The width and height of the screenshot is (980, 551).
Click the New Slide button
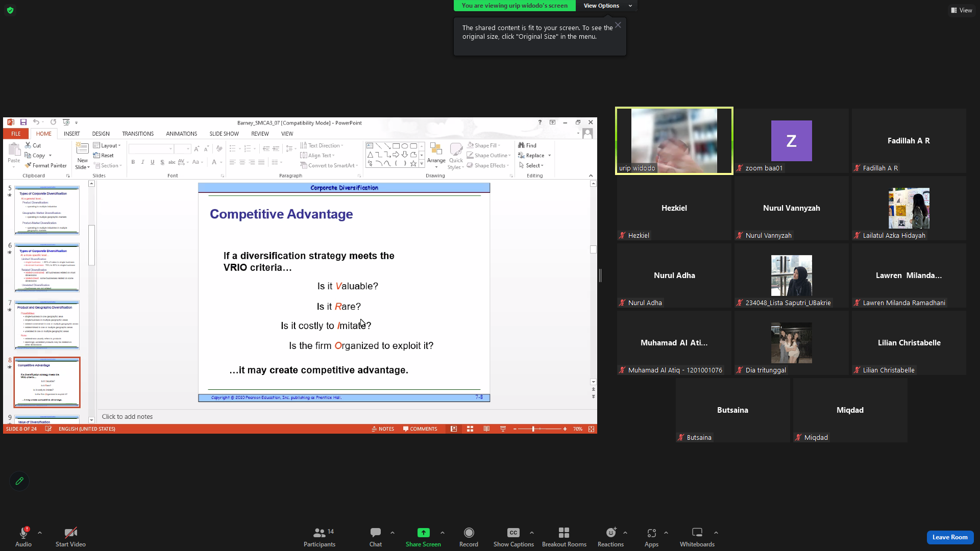click(x=82, y=156)
